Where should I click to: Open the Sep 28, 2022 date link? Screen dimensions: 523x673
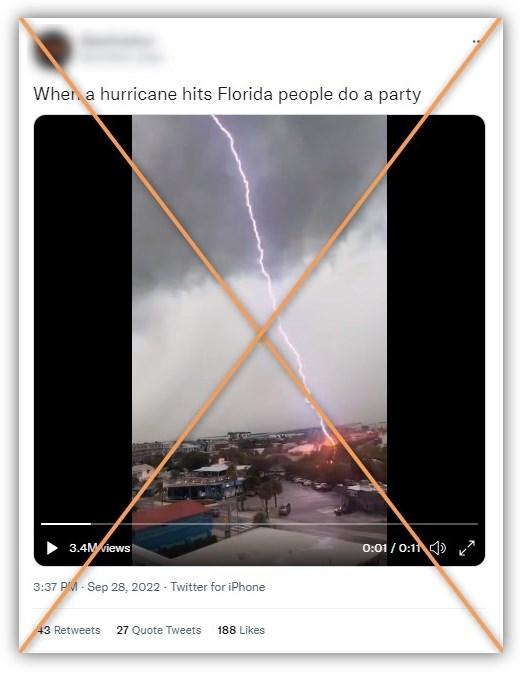pyautogui.click(x=124, y=587)
